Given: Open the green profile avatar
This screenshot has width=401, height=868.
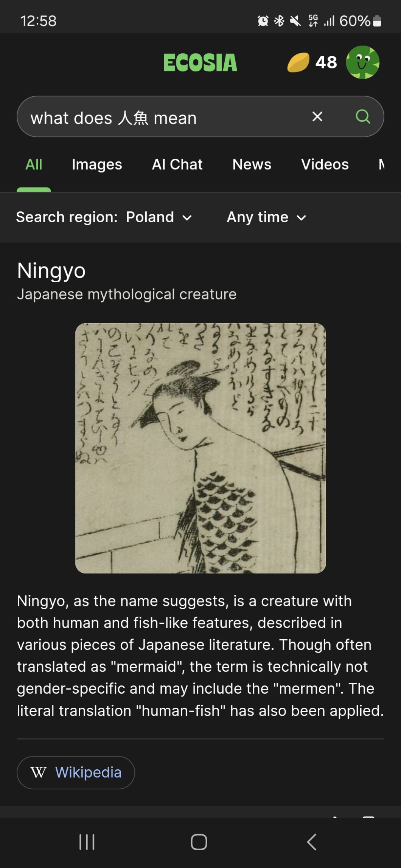Looking at the screenshot, I should 362,62.
